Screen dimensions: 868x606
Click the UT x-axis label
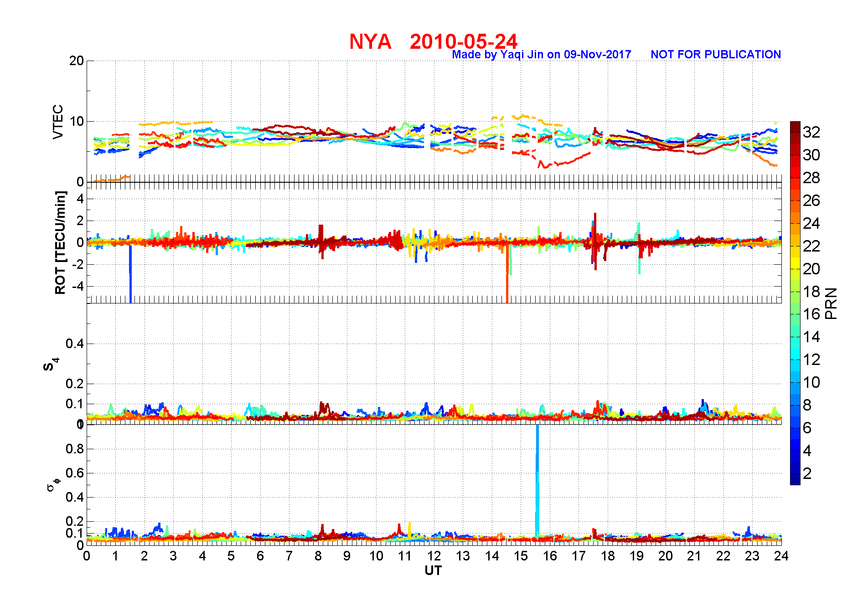433,570
